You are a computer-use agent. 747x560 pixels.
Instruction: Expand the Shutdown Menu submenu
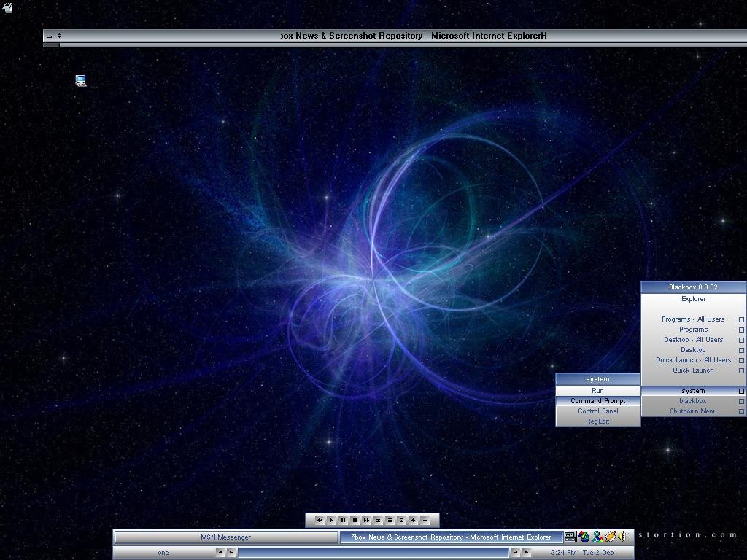tap(693, 411)
